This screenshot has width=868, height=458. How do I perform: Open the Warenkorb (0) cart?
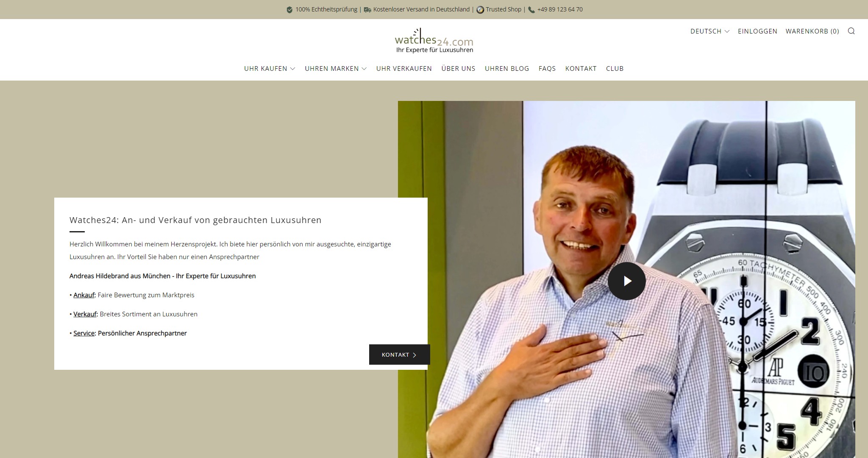point(812,31)
